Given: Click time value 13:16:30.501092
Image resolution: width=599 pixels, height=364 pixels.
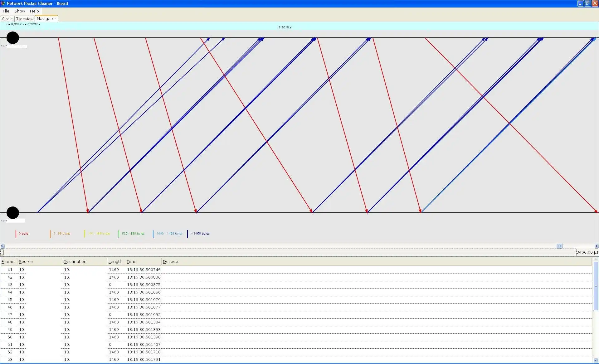Looking at the screenshot, I should [144, 315].
